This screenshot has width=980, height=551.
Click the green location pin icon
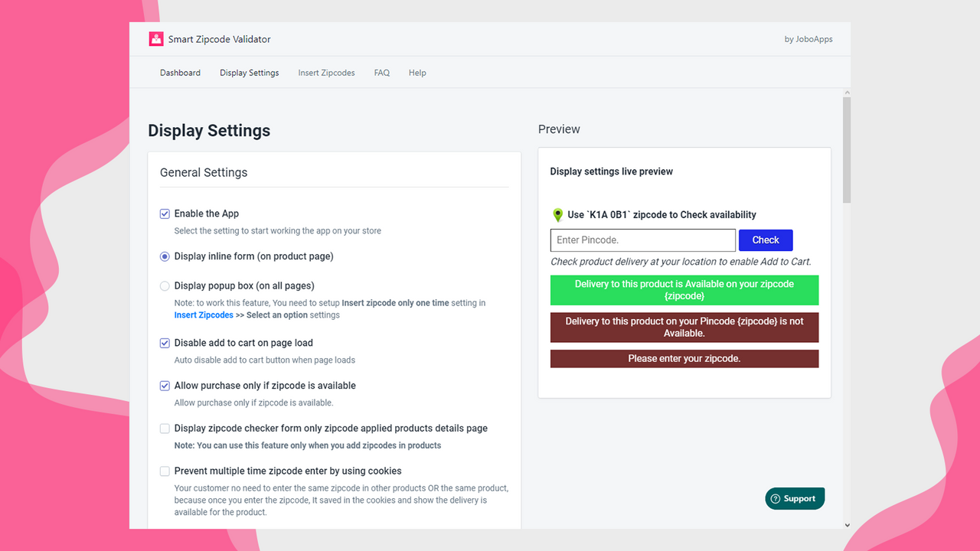(557, 215)
